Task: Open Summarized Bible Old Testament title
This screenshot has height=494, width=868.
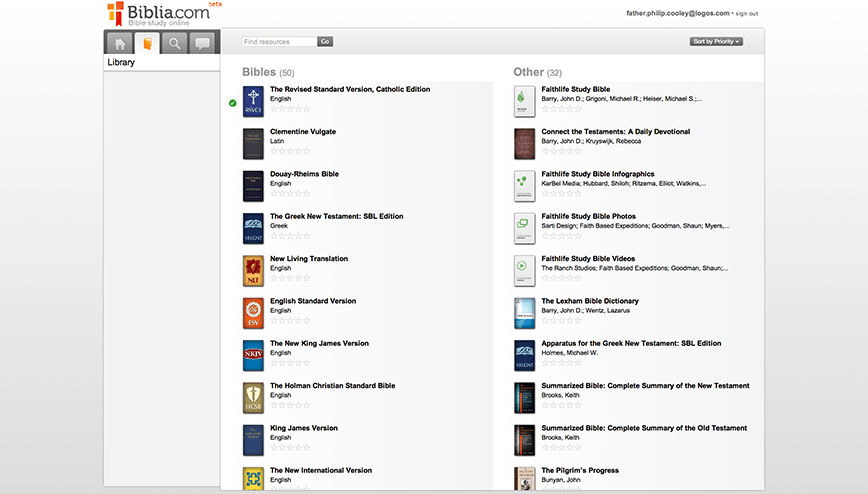Action: coord(644,428)
